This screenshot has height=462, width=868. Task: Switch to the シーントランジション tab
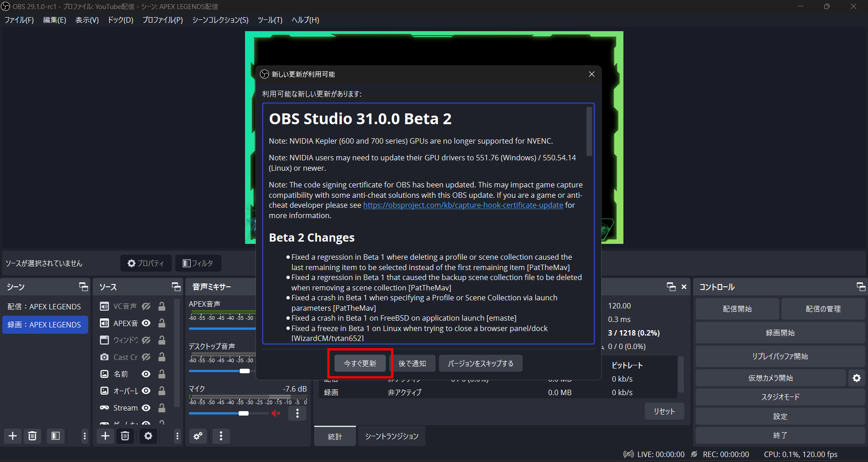coord(392,436)
